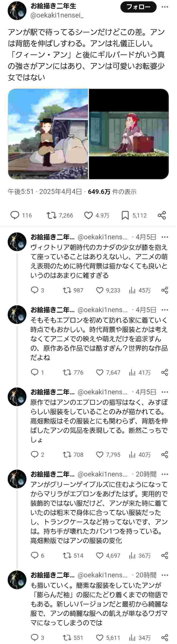Repost the last reply with 551 reposts
Image resolution: width=177 pixels, height=644 pixels.
pyautogui.click(x=73, y=638)
